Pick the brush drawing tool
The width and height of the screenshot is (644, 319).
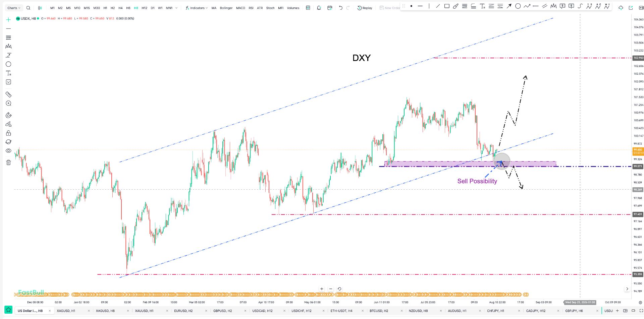tap(455, 6)
